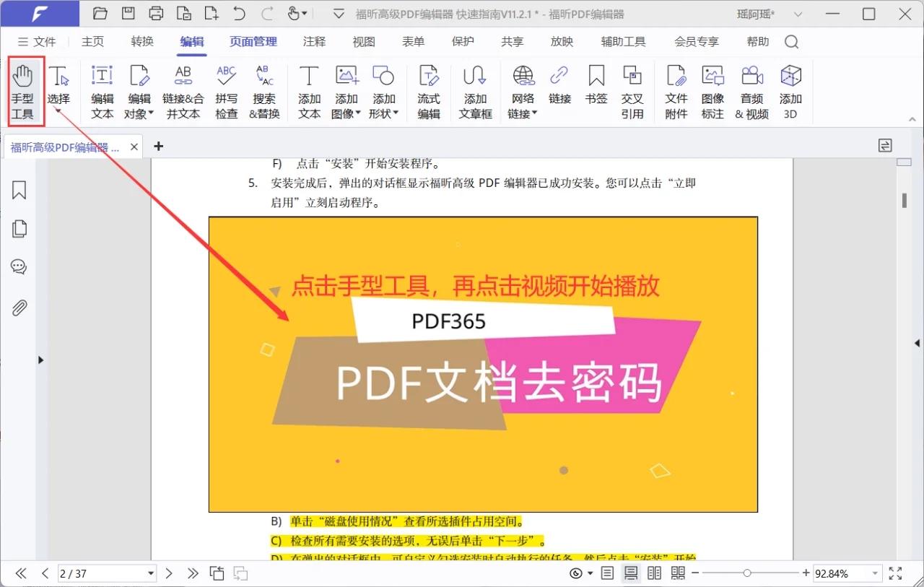The width and height of the screenshot is (924, 587).
Task: Switch to the 页面管理 ribbon tab
Action: tap(253, 42)
